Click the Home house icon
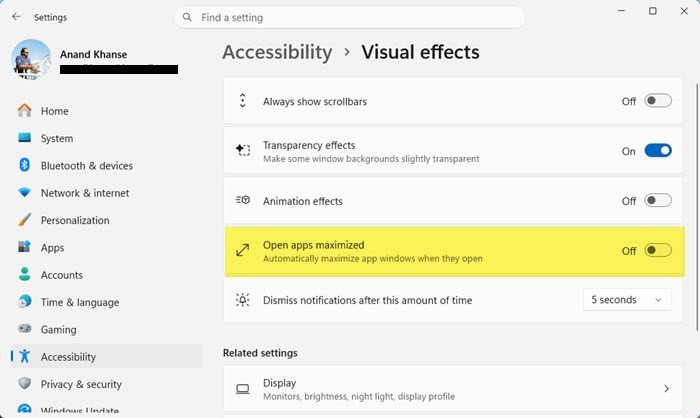Image resolution: width=700 pixels, height=418 pixels. pos(25,110)
